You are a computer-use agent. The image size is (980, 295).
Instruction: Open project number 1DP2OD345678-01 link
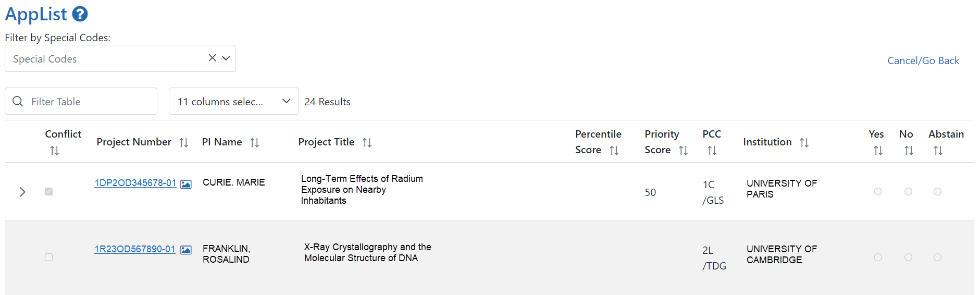click(135, 183)
